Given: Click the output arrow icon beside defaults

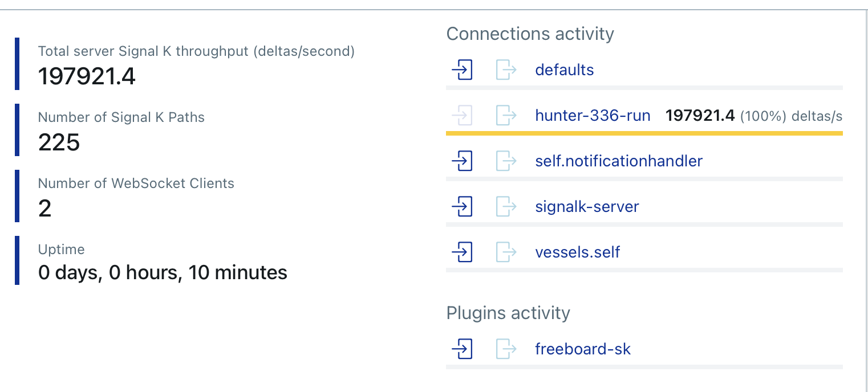Looking at the screenshot, I should coord(506,70).
